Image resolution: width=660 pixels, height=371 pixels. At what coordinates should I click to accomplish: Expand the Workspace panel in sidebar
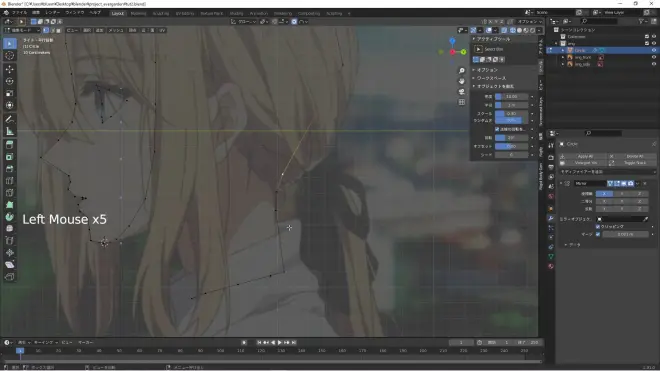tap(503, 78)
